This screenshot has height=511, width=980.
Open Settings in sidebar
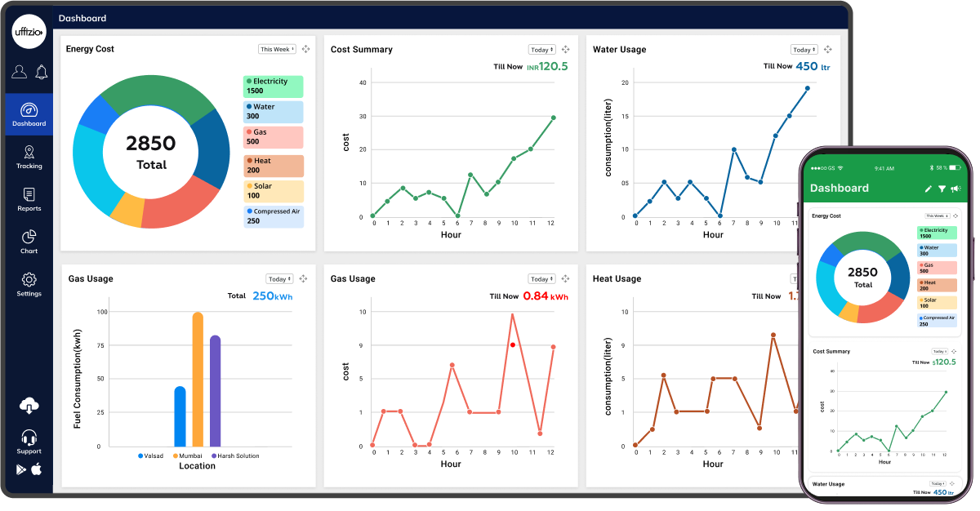coord(29,284)
